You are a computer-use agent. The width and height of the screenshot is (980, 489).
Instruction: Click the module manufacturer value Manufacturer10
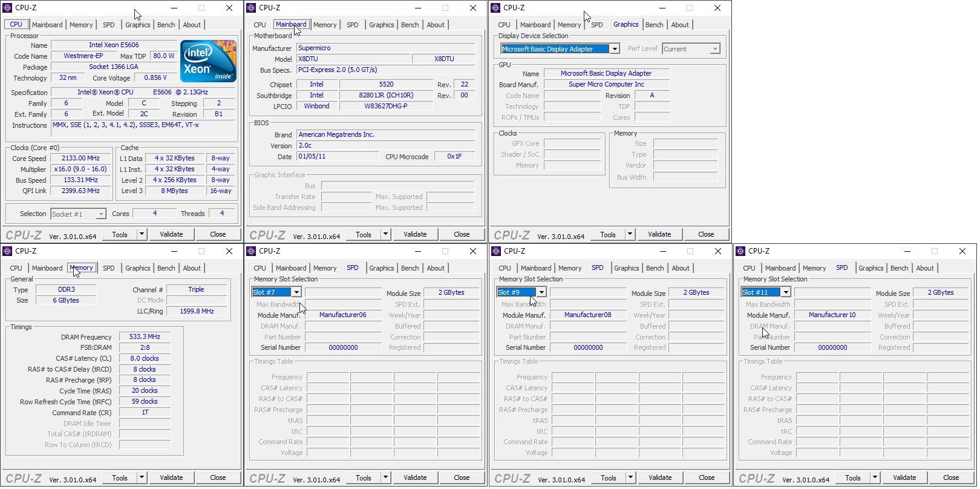click(x=832, y=315)
